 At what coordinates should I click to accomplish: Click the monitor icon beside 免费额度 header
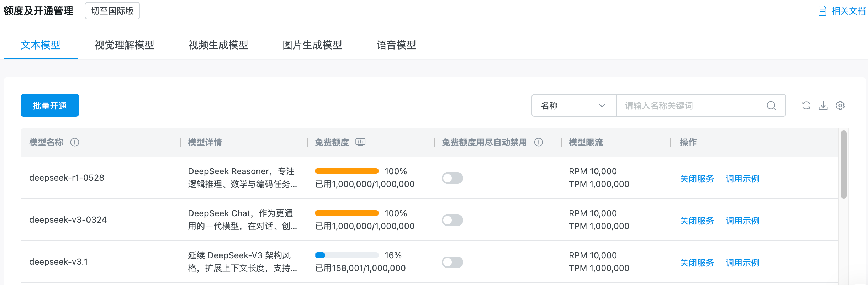(x=360, y=142)
